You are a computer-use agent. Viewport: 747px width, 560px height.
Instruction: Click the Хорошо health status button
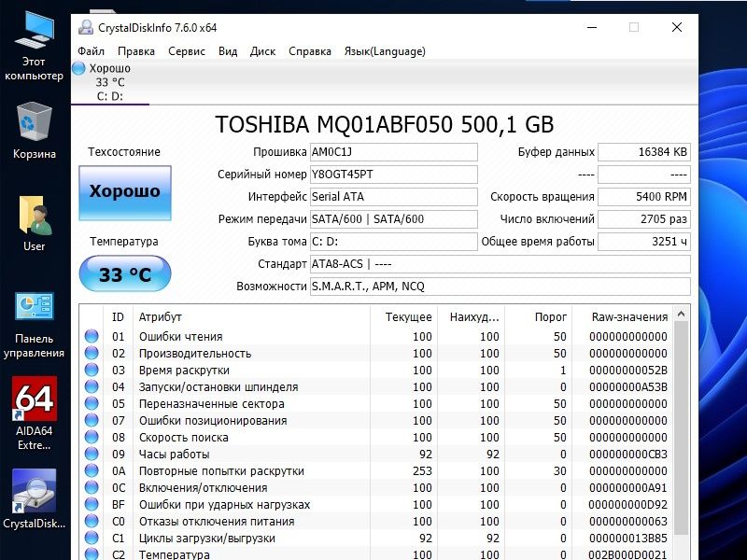click(x=125, y=193)
